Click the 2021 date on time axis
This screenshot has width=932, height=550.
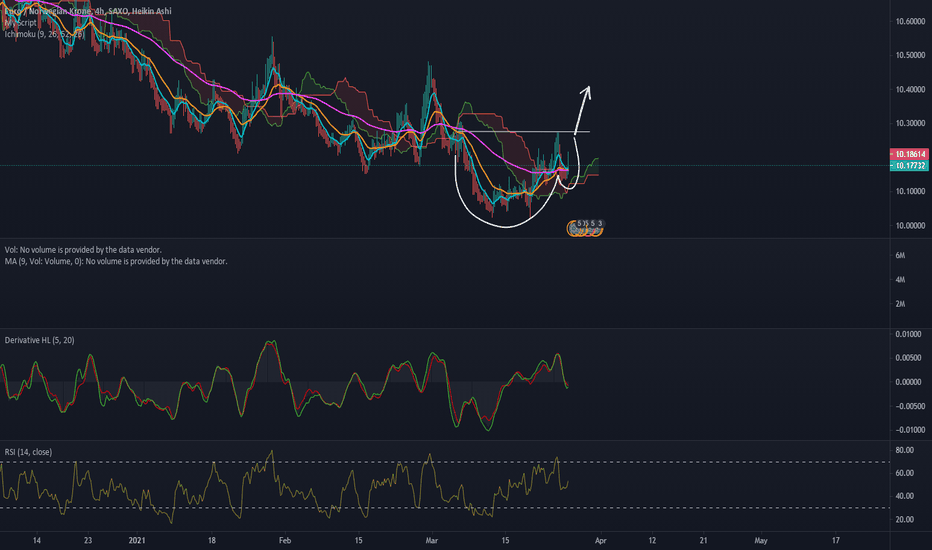click(x=137, y=540)
